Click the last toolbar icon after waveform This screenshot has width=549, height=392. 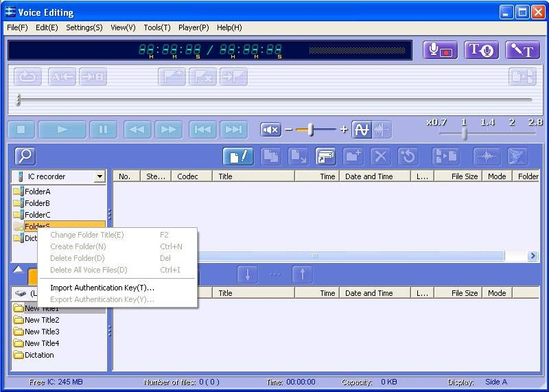(x=517, y=157)
